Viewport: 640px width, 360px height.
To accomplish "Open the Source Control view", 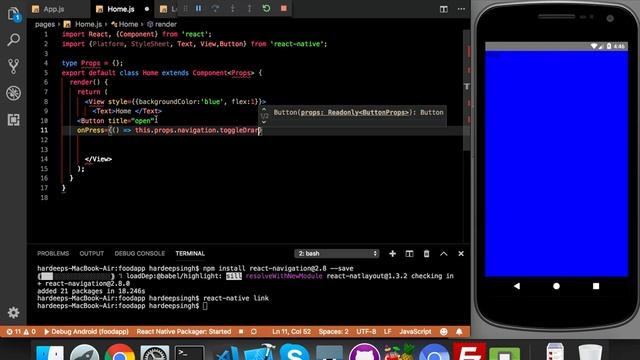I will coord(13,66).
